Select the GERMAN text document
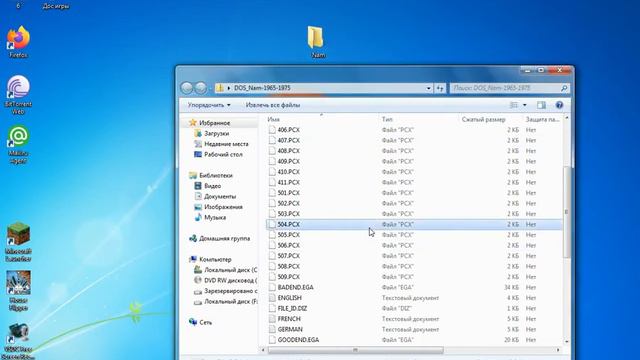The image size is (640, 360). (x=290, y=329)
